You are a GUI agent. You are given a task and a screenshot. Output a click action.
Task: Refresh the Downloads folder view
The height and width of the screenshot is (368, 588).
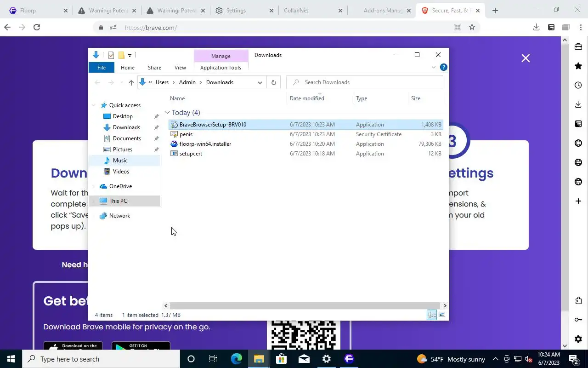273,82
